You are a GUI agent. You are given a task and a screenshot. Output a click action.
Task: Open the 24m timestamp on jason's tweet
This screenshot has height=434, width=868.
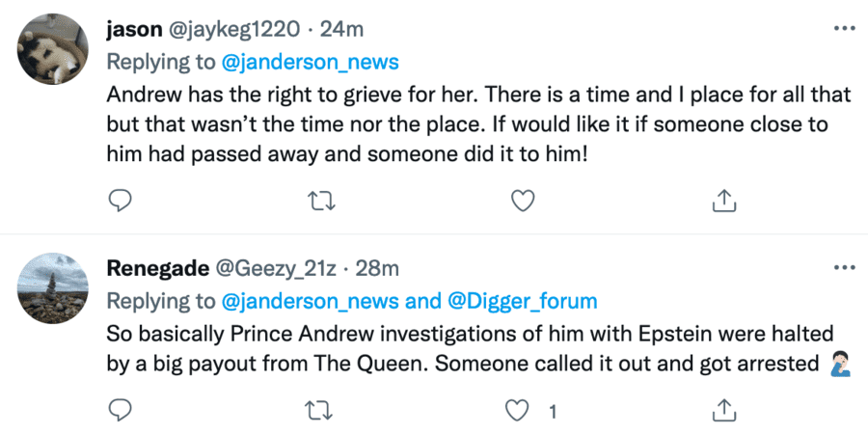click(x=339, y=29)
